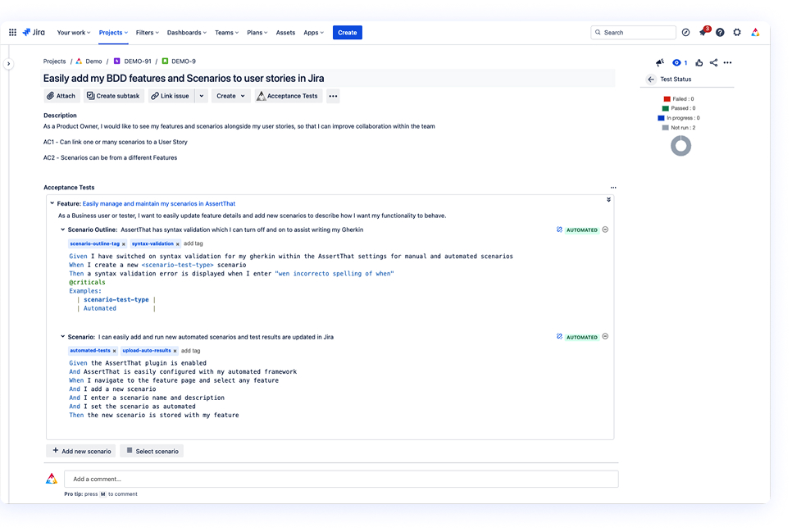This screenshot has height=532, width=792.
Task: Click the AssertThat triangle icon beside the comment box
Action: (x=52, y=478)
